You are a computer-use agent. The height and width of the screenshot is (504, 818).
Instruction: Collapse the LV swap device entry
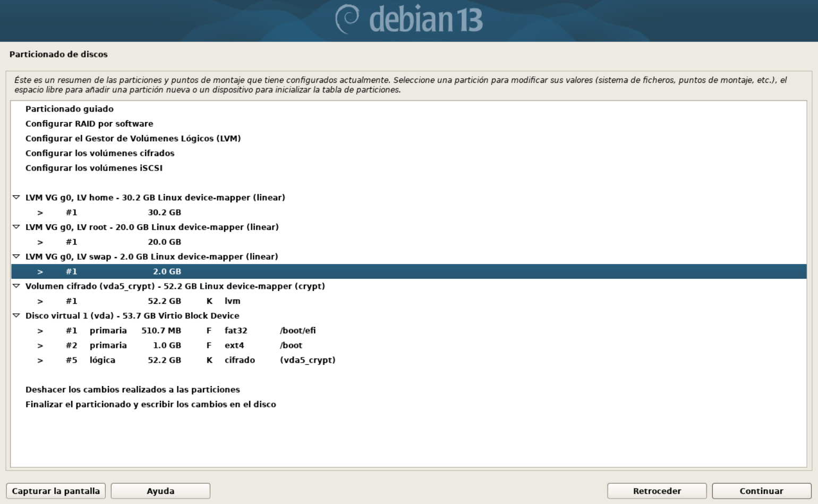coord(16,257)
